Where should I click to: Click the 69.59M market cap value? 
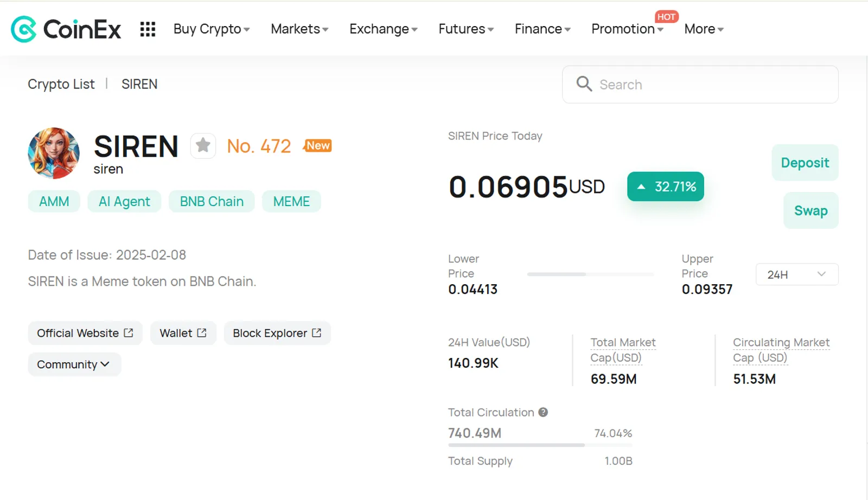[614, 379]
